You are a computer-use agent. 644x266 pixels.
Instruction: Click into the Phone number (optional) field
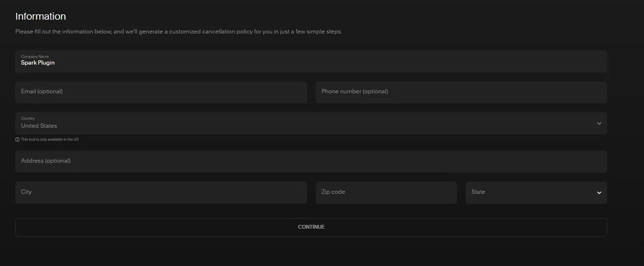click(x=461, y=92)
